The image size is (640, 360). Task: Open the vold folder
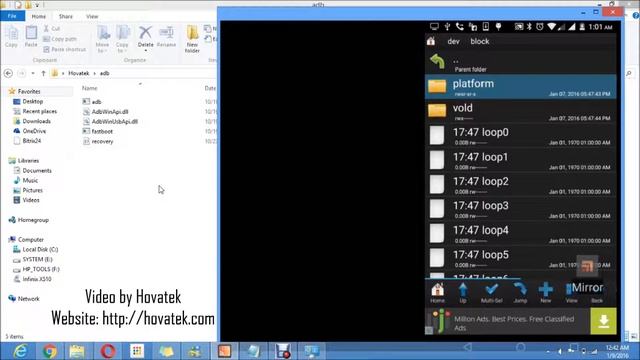point(520,111)
